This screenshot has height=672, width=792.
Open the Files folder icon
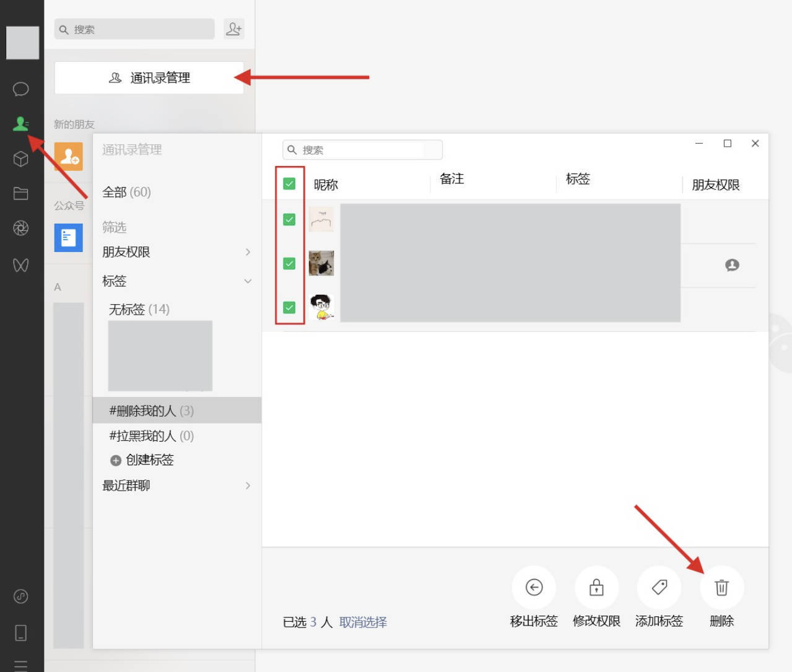[x=21, y=193]
